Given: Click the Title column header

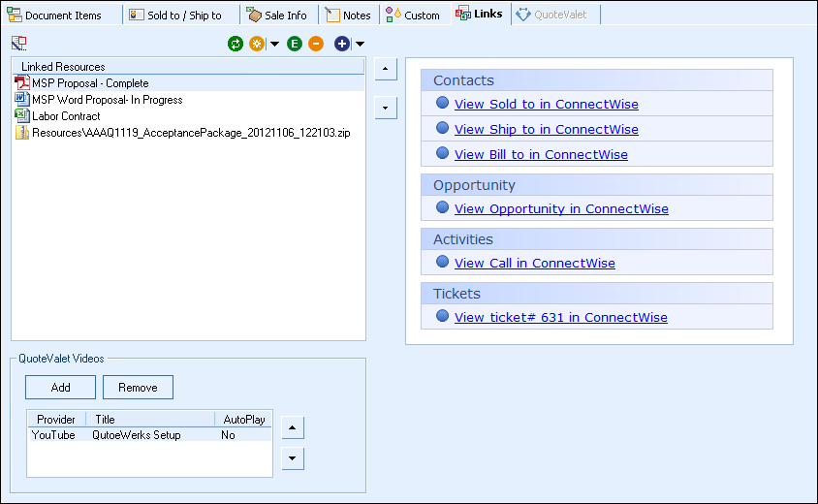Looking at the screenshot, I should tap(150, 419).
